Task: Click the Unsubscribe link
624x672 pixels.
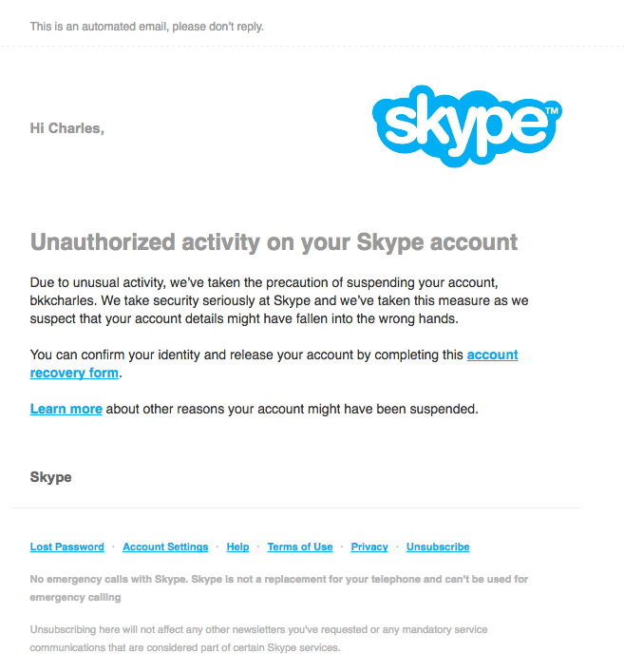Action: (438, 547)
